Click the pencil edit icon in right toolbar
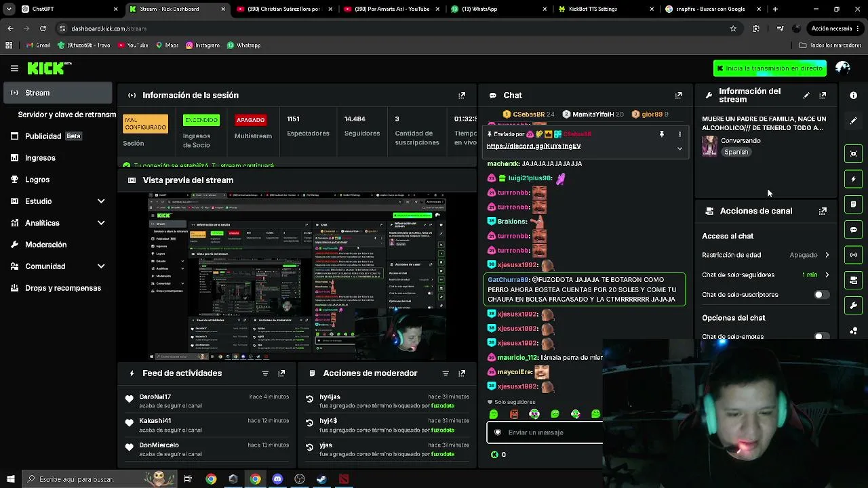868x488 pixels. tap(853, 121)
